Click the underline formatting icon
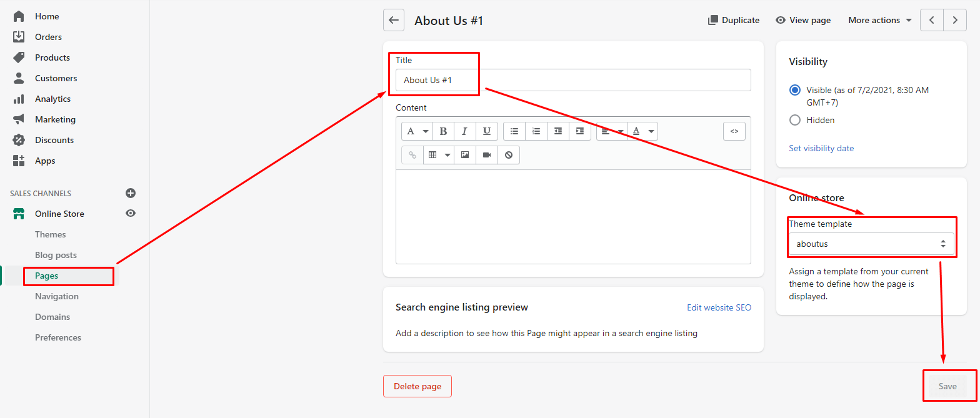The height and width of the screenshot is (418, 980). coord(486,131)
